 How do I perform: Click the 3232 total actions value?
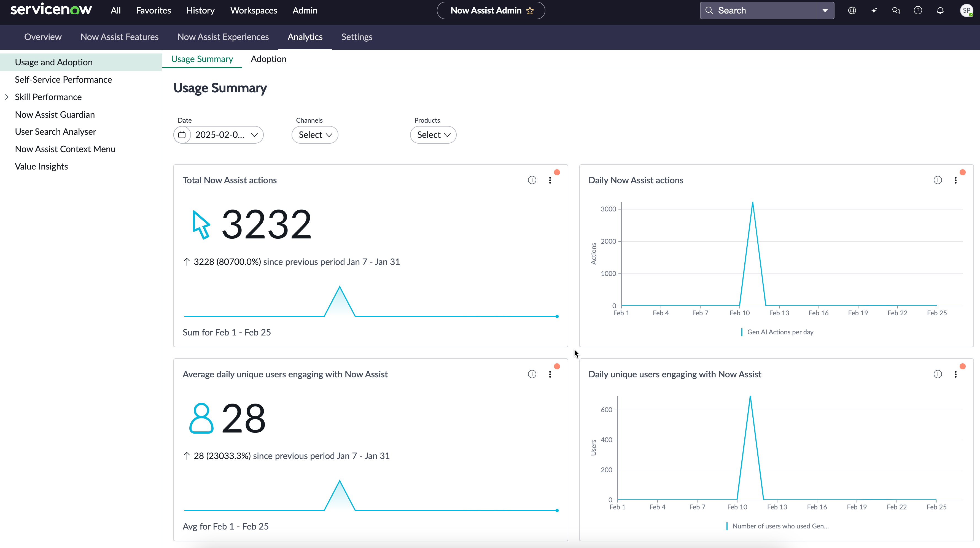click(266, 225)
